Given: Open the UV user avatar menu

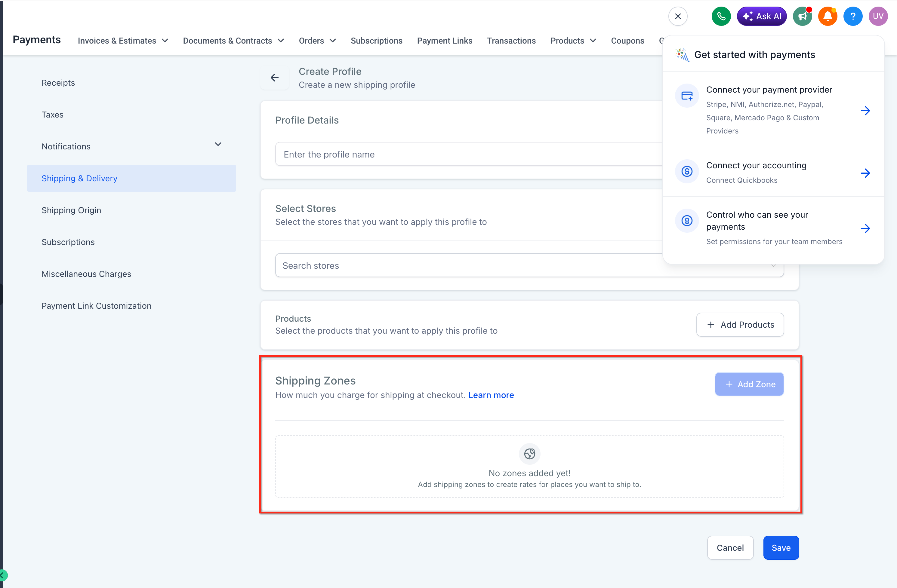Looking at the screenshot, I should pos(878,16).
